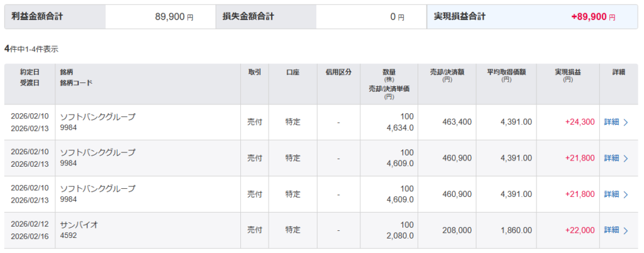
Task: Select the 463,400 settlement amount cell
Action: pyautogui.click(x=456, y=122)
